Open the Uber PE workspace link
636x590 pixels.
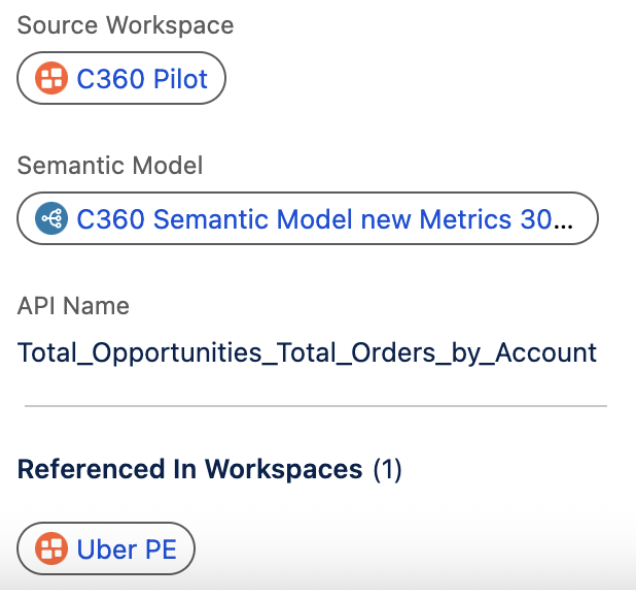119,548
